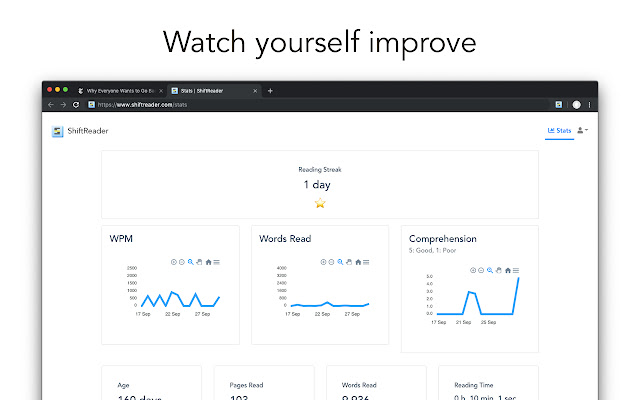Select zoom selection tool in Words Read chart
This screenshot has height=400, width=640.
pos(340,262)
